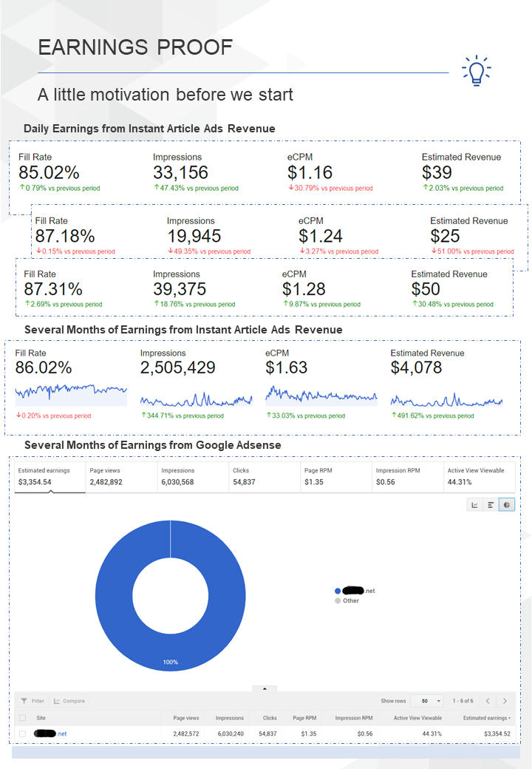Click the lightbulb icon beside the title
The height and width of the screenshot is (769, 532).
point(476,71)
